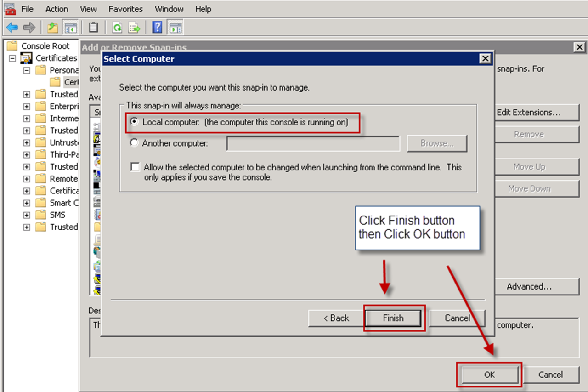Expand the SMS folder node
588x392 pixels.
pos(27,215)
